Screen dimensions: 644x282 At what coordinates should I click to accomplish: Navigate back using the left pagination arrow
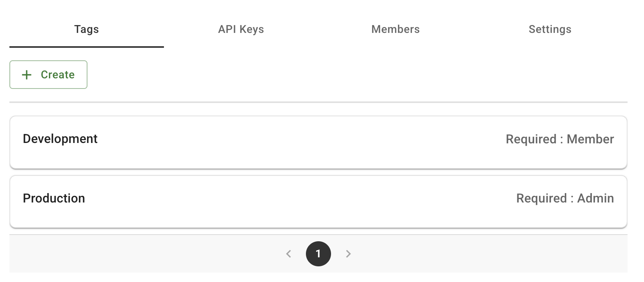pyautogui.click(x=289, y=254)
